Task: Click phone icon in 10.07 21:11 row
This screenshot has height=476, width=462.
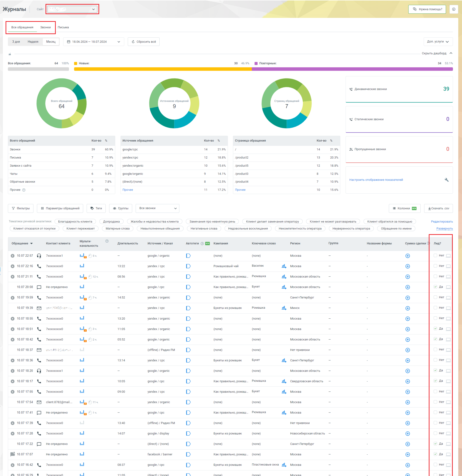Action: tap(39, 277)
